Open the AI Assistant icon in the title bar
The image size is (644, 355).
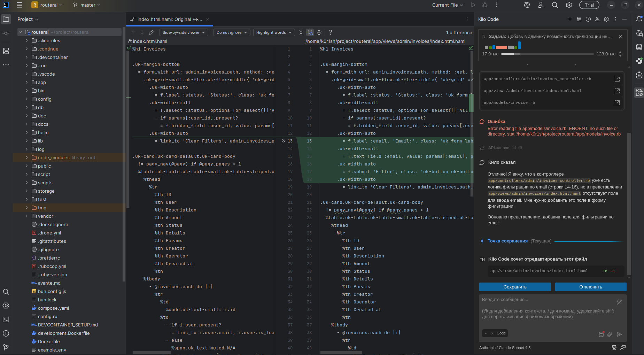click(527, 5)
